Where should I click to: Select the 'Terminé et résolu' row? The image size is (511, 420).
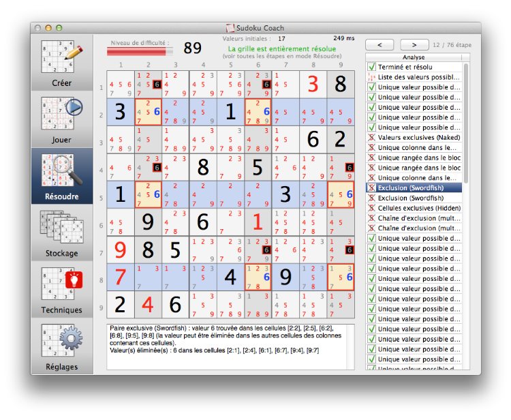pyautogui.click(x=414, y=67)
